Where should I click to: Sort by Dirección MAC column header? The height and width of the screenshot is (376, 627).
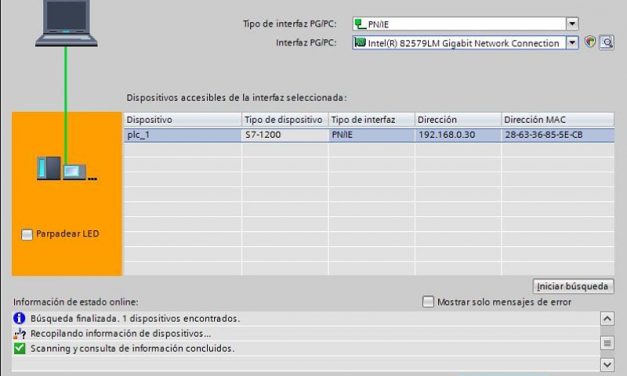click(x=557, y=120)
